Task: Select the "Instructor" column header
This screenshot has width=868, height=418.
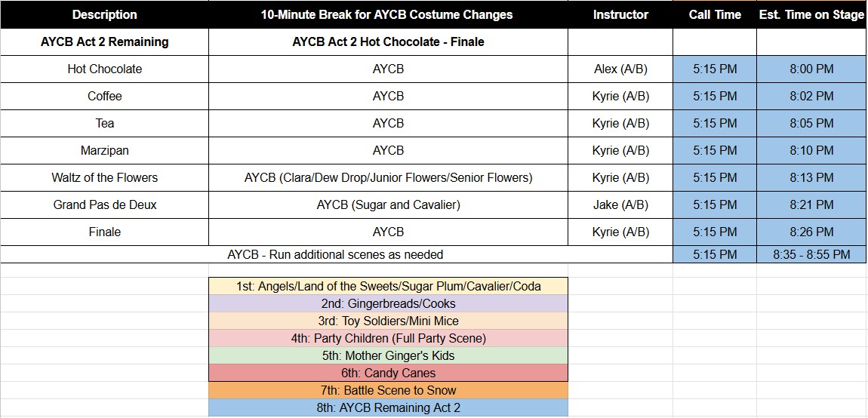Action: pos(620,14)
